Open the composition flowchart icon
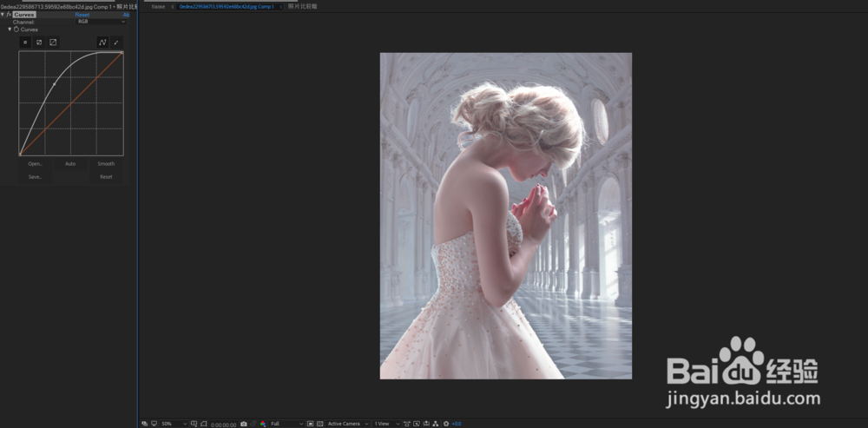 [x=435, y=424]
